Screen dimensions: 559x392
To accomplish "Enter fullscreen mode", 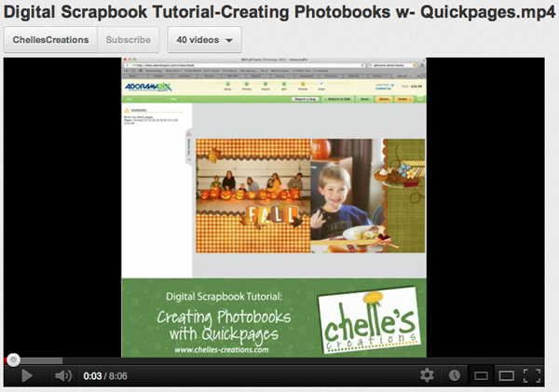I will click(532, 375).
